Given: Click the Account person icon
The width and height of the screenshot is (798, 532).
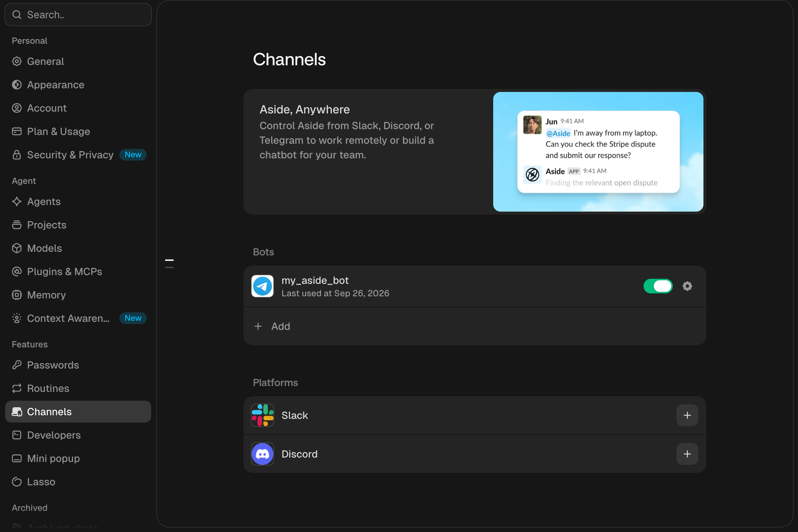Looking at the screenshot, I should (x=17, y=108).
